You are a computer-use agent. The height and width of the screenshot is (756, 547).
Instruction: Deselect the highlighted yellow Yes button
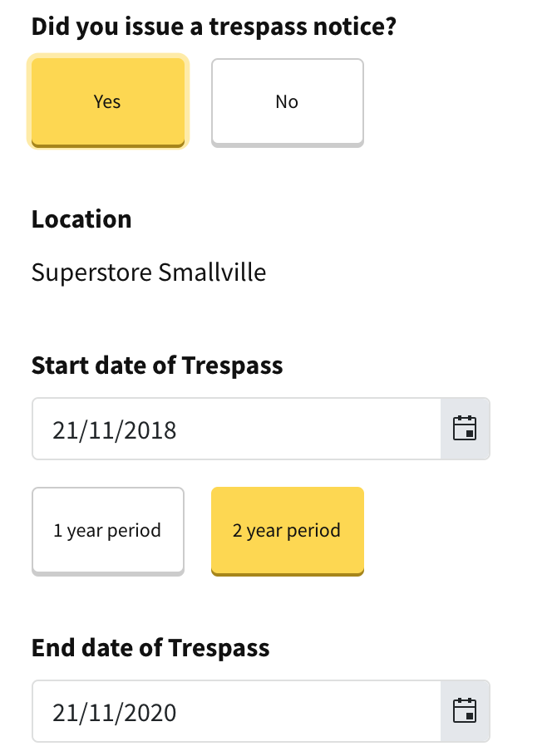point(108,101)
